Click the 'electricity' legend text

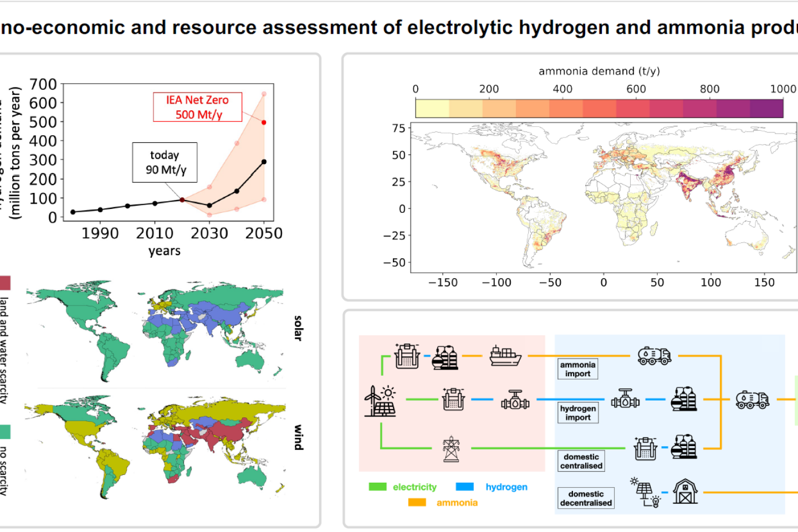[x=415, y=487]
